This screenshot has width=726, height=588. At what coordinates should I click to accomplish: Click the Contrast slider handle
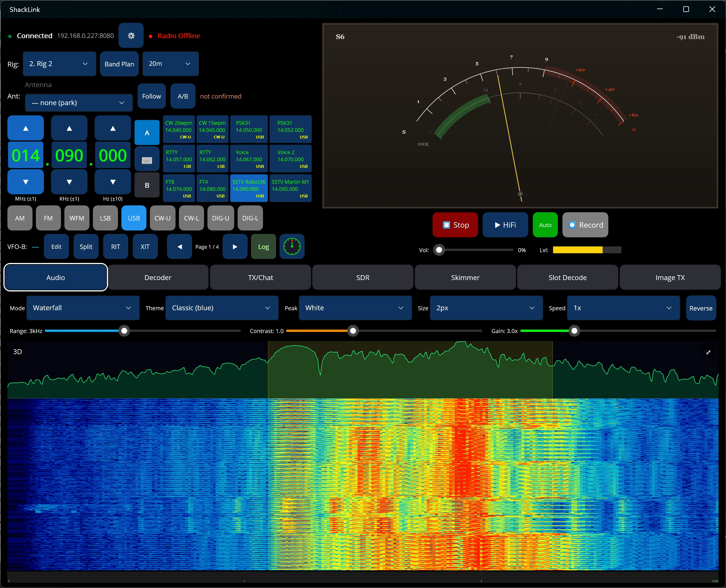(353, 330)
